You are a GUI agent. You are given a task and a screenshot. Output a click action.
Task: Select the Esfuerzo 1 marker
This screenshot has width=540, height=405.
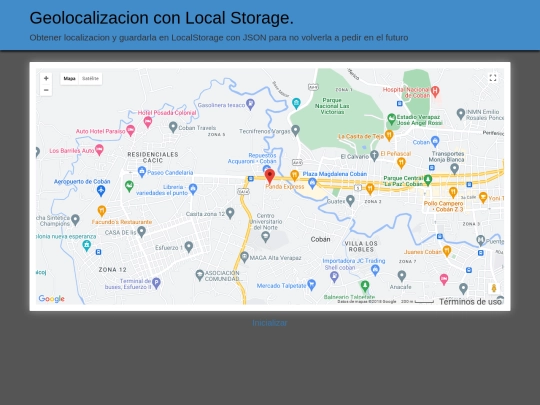tap(189, 247)
